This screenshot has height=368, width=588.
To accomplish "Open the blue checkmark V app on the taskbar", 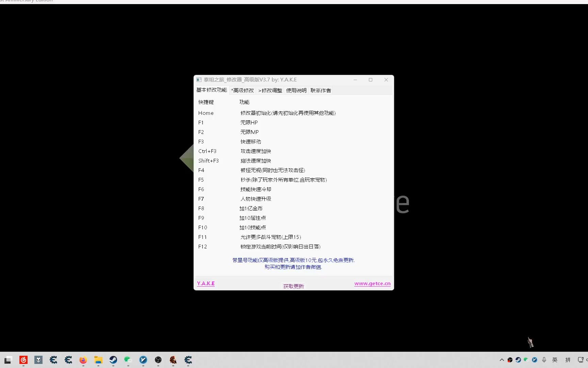I will [143, 360].
